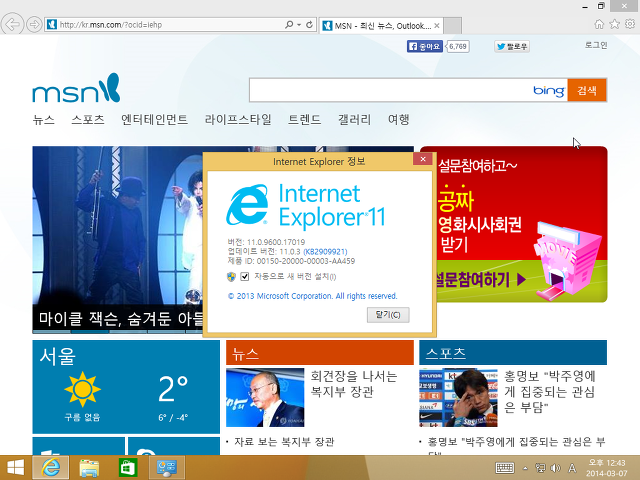640x480 pixels.
Task: Open the 엔터테인먼트 navigation menu item
Action: tap(154, 120)
